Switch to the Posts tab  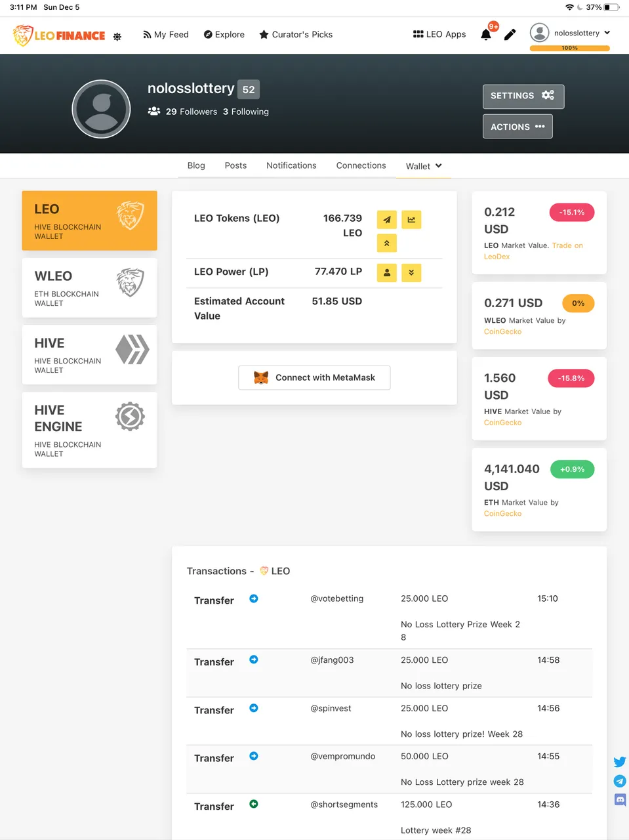[235, 165]
